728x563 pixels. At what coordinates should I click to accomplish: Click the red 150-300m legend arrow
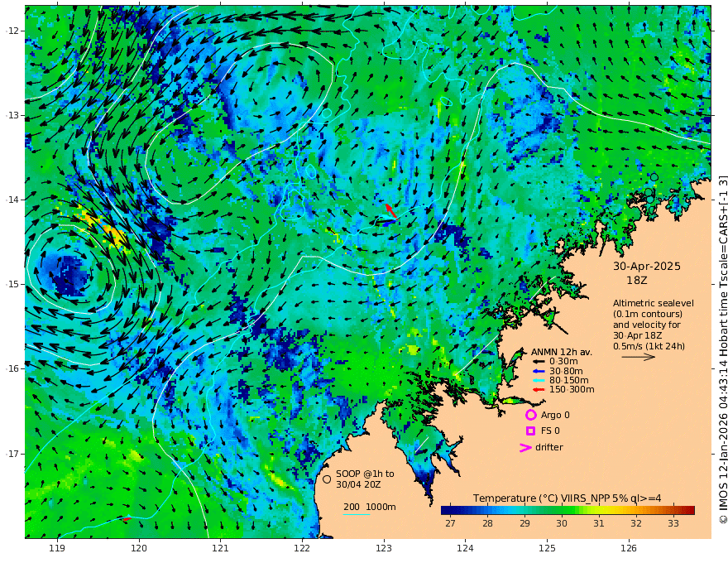539,390
